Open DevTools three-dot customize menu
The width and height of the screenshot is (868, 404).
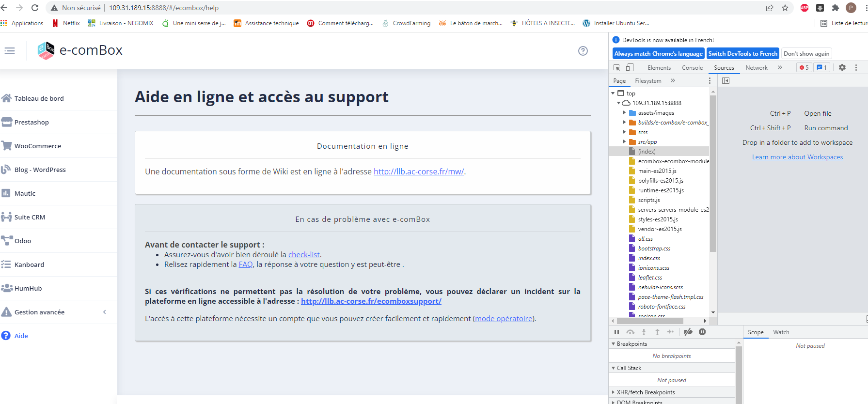[856, 68]
